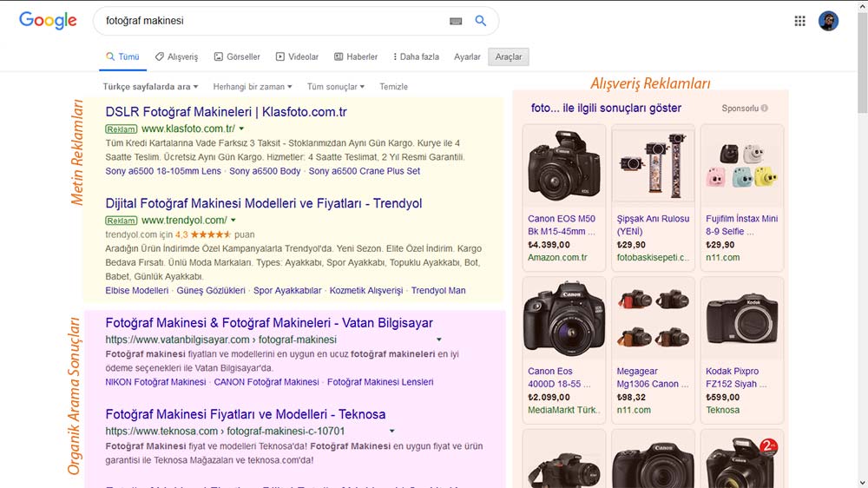Click the Google logo

coord(48,21)
